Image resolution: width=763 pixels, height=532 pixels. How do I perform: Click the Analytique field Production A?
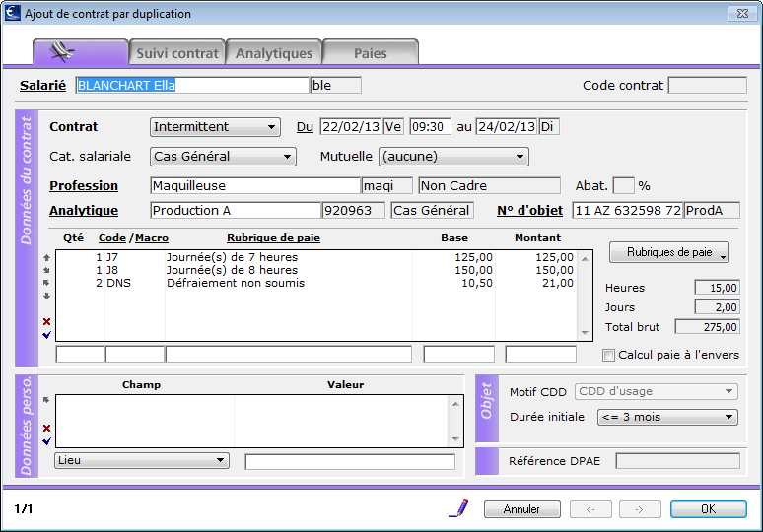point(236,211)
